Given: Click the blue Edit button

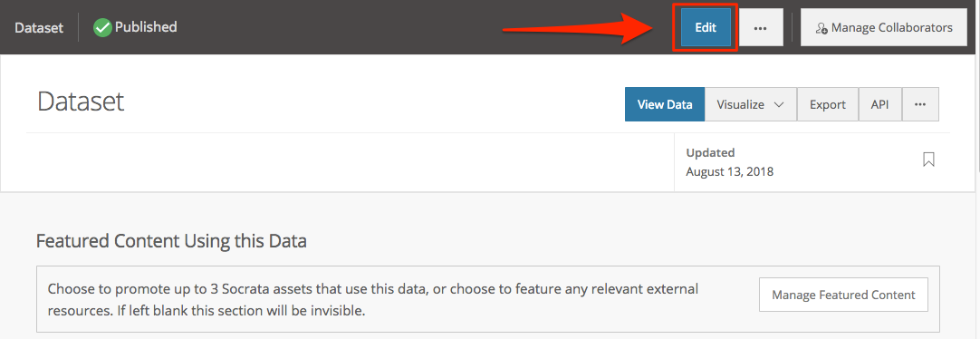Looking at the screenshot, I should tap(706, 27).
